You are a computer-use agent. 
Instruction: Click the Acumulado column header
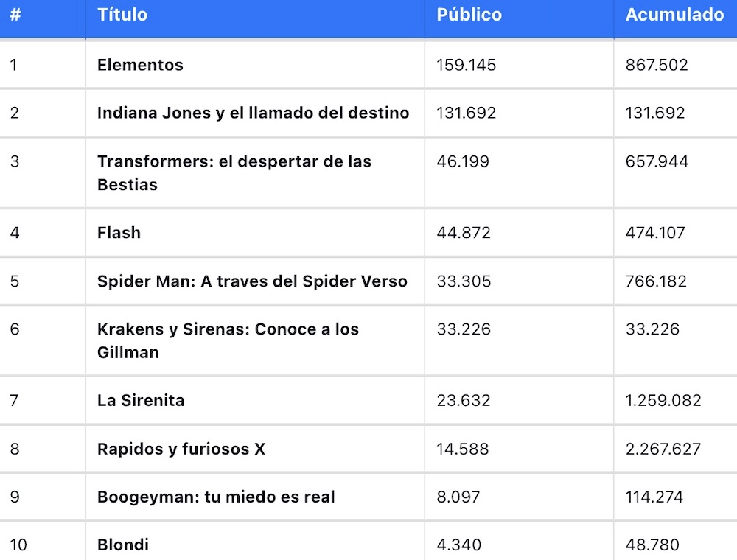[x=674, y=15]
